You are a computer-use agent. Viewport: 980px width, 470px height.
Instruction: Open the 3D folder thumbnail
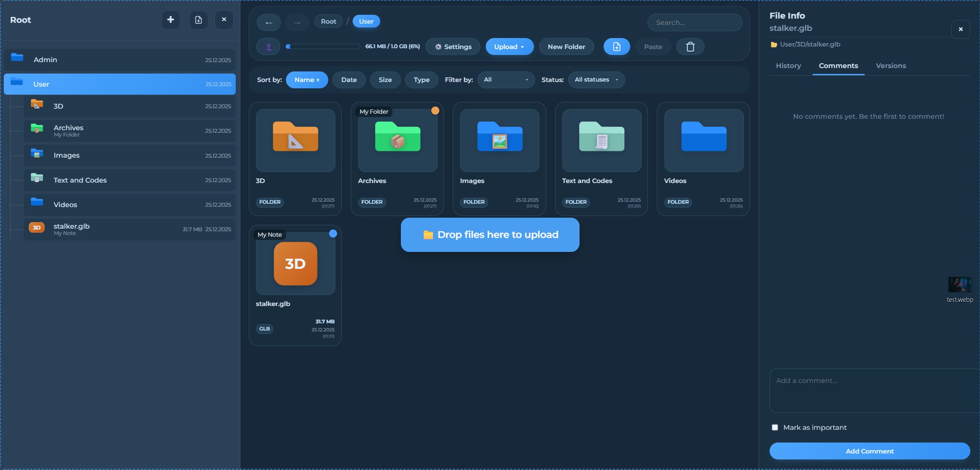pyautogui.click(x=295, y=140)
